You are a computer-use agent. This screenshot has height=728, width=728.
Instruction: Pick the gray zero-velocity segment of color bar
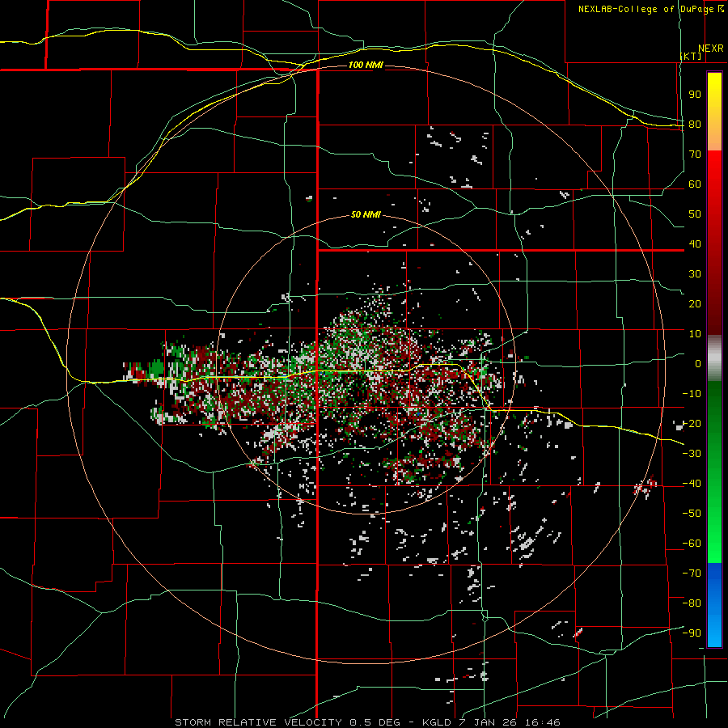point(714,358)
